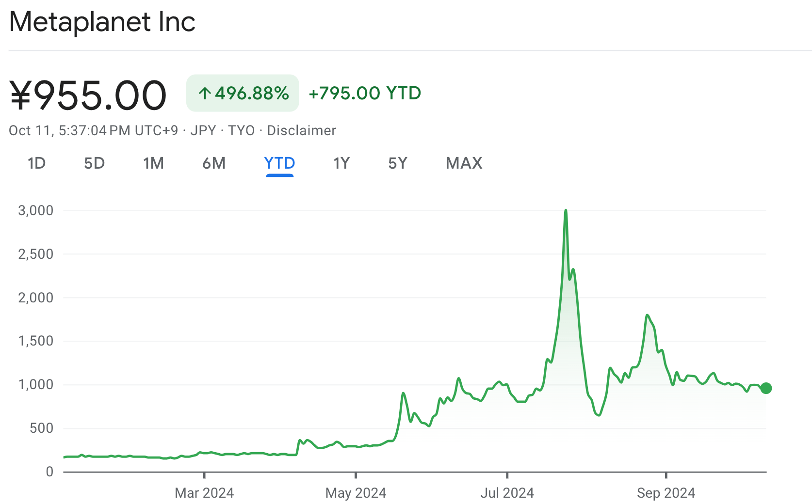
Task: Click the +795.00 YTD change text
Action: (365, 93)
